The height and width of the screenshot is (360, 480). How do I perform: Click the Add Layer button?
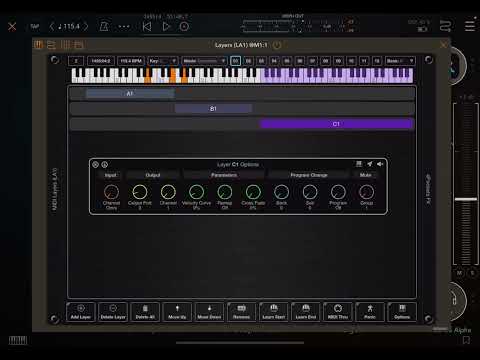(x=81, y=312)
